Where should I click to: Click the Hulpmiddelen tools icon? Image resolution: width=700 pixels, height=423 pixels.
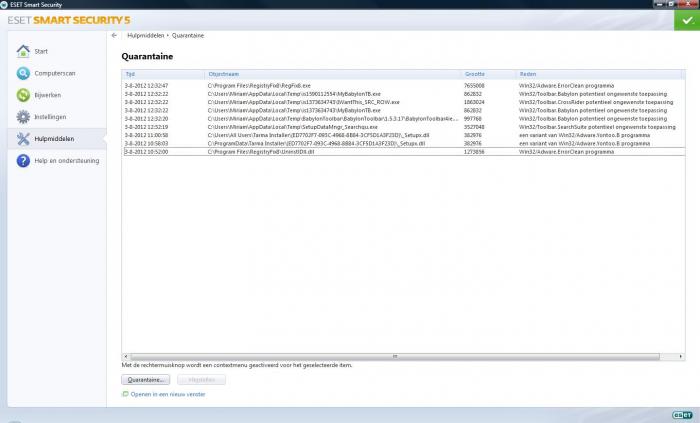[23, 139]
